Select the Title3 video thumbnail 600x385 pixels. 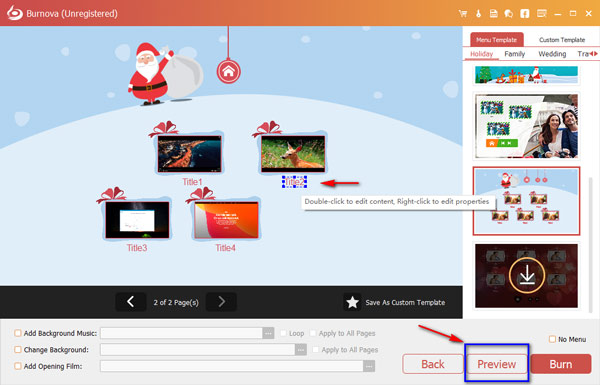pyautogui.click(x=137, y=220)
